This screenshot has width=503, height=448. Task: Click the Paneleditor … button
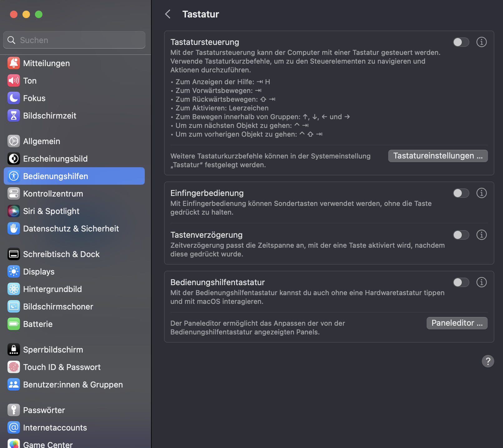(457, 323)
